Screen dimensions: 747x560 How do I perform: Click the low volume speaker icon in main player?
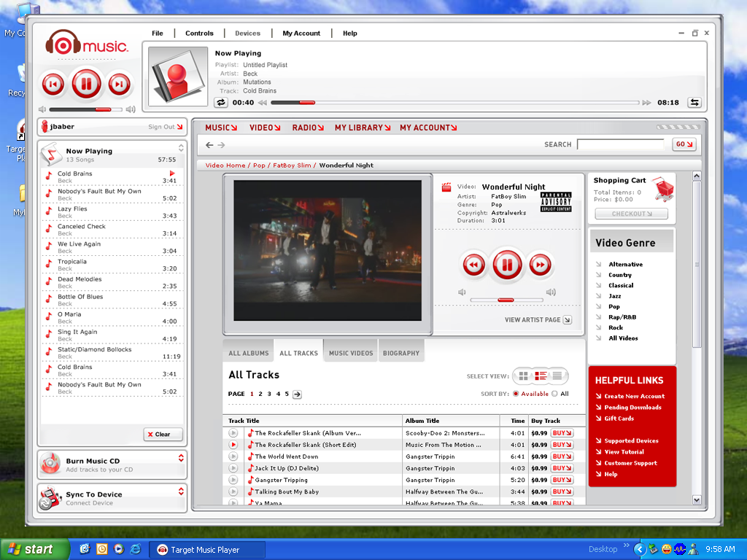point(42,109)
